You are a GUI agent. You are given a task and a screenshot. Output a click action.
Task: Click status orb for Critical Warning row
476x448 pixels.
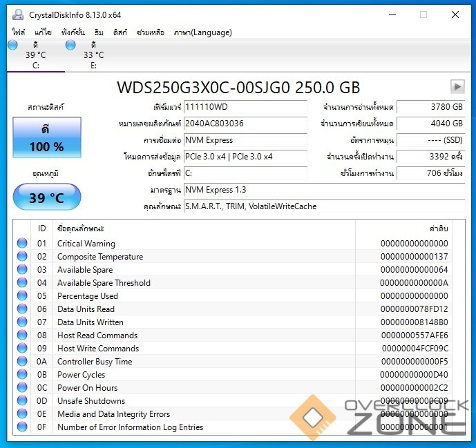pos(22,243)
